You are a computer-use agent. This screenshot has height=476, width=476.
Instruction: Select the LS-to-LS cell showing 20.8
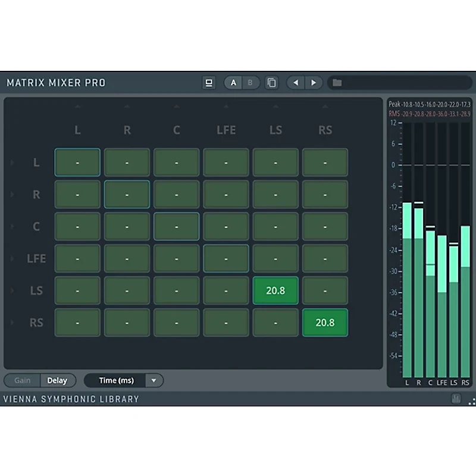[x=275, y=290]
